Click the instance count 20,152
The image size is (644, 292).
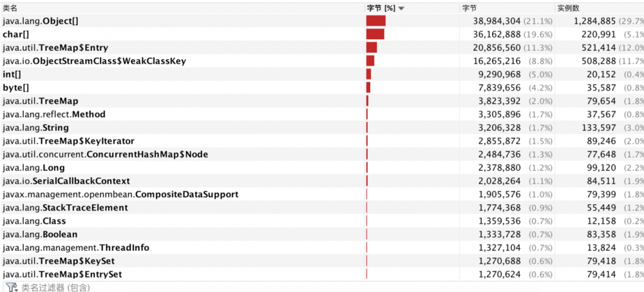point(601,74)
